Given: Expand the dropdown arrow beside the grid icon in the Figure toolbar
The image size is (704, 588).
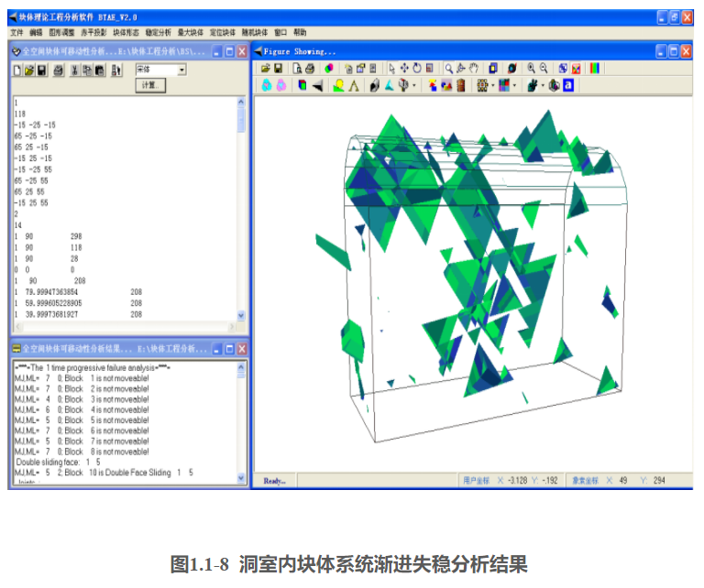Looking at the screenshot, I should point(493,86).
